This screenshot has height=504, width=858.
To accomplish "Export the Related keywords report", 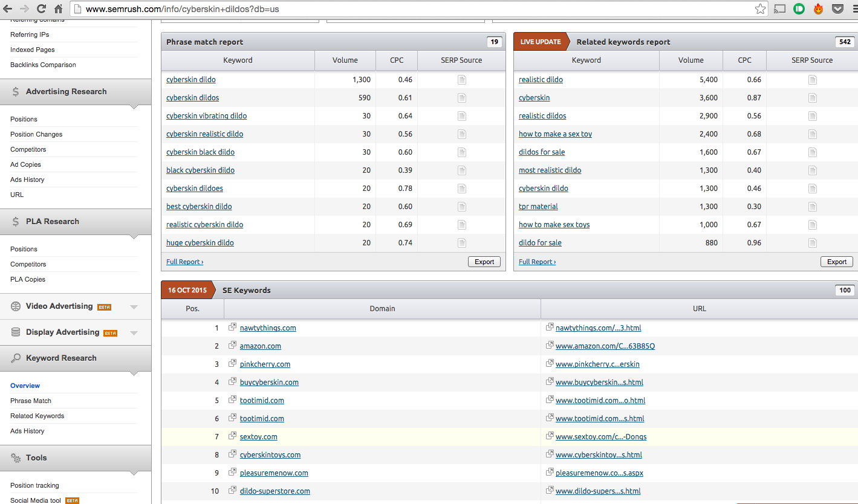I will pyautogui.click(x=837, y=262).
